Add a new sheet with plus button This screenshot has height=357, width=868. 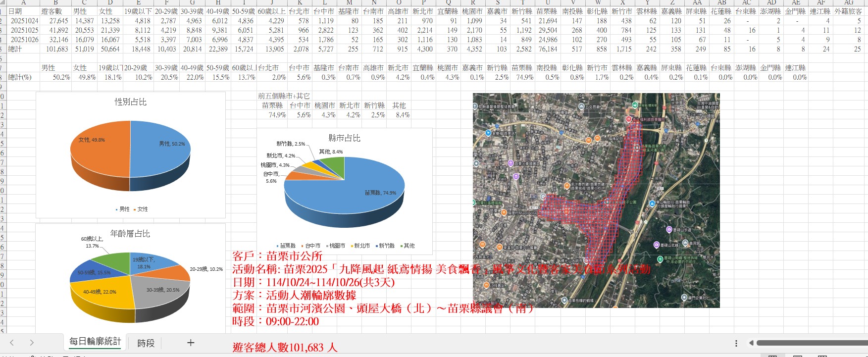click(x=191, y=343)
